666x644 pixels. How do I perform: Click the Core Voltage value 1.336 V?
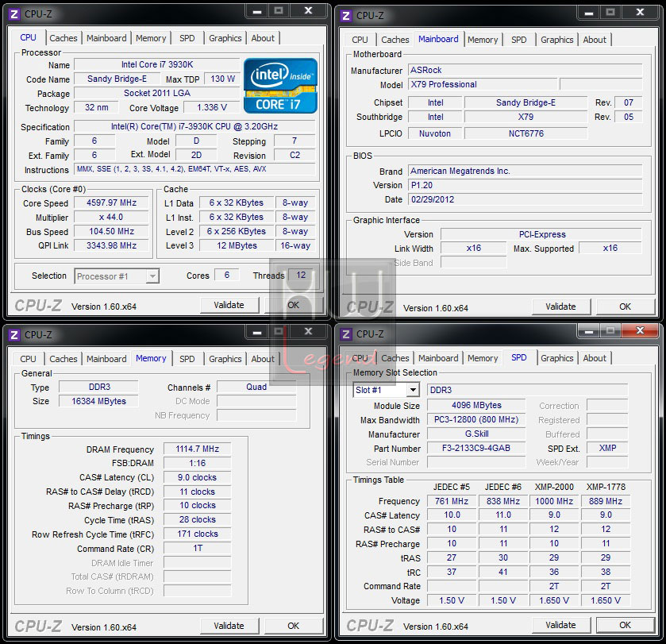pos(212,107)
